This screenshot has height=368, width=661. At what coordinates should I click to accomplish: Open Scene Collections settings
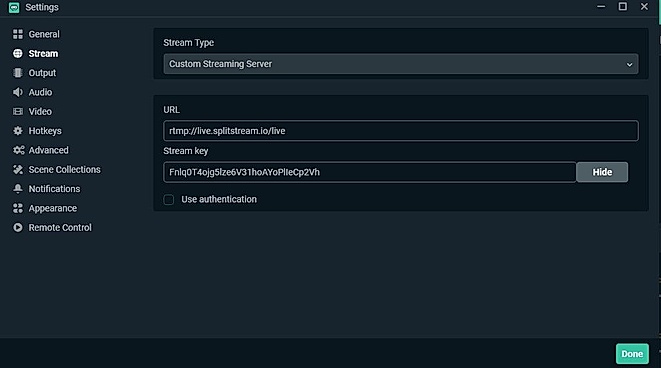64,169
